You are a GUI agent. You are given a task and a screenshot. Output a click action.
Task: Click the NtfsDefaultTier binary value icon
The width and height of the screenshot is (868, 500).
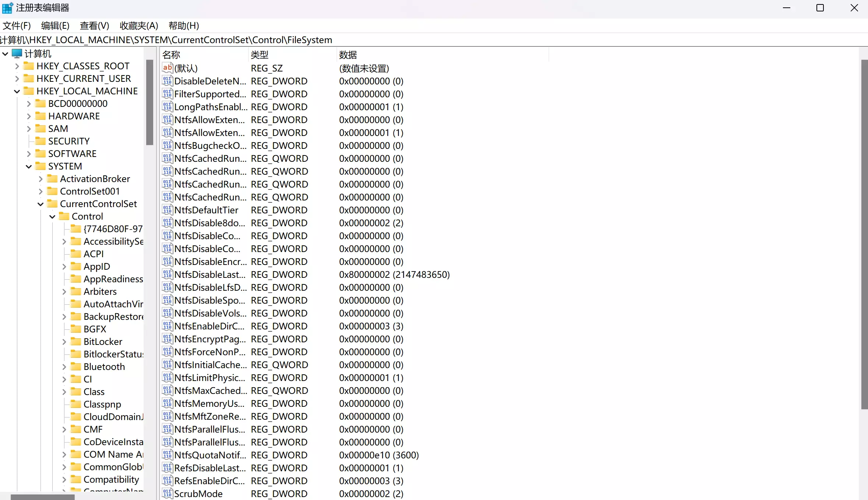click(x=167, y=210)
